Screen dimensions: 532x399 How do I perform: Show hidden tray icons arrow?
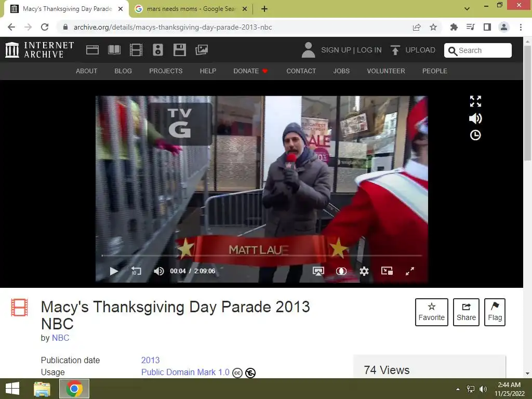point(458,389)
